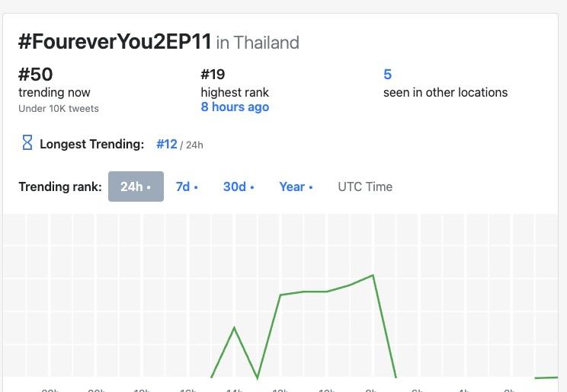
Task: Click the "seen in other locations" label
Action: pos(445,92)
